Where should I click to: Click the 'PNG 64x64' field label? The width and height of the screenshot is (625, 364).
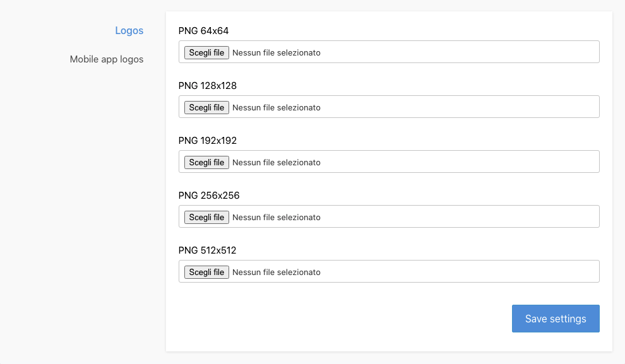click(203, 30)
